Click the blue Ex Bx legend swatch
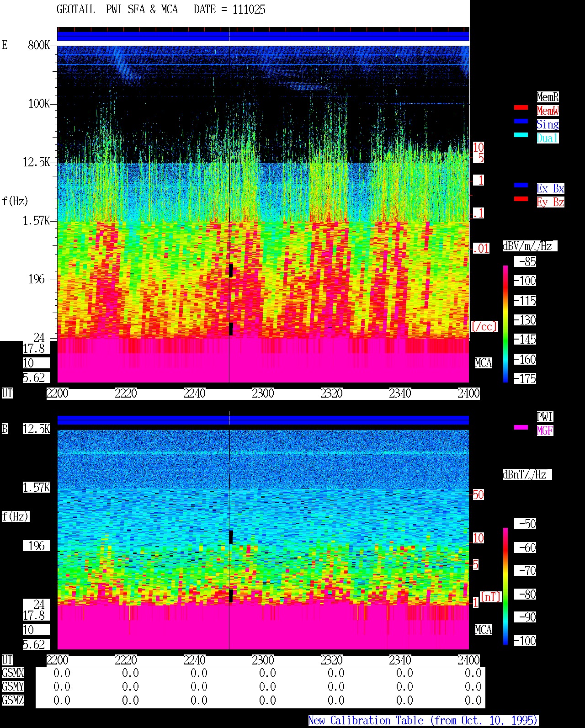 coord(521,185)
